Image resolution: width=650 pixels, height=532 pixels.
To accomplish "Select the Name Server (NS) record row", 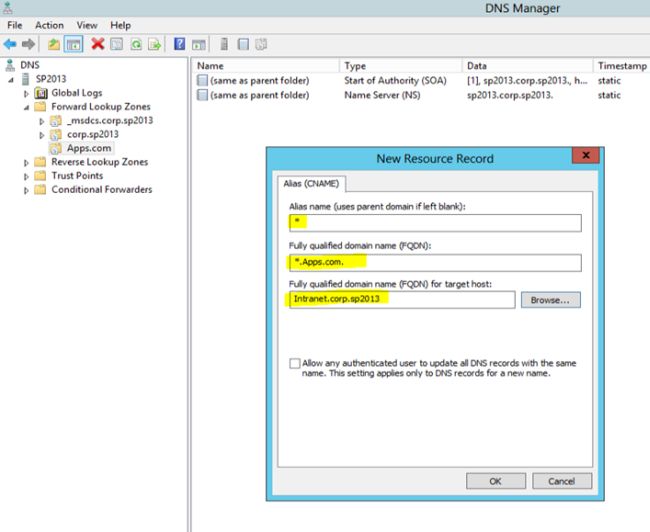I will point(421,95).
